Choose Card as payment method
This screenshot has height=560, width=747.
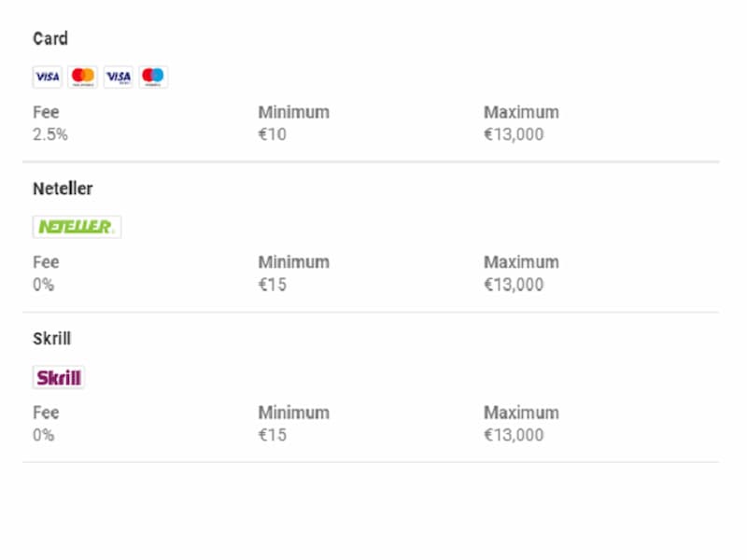[x=50, y=38]
